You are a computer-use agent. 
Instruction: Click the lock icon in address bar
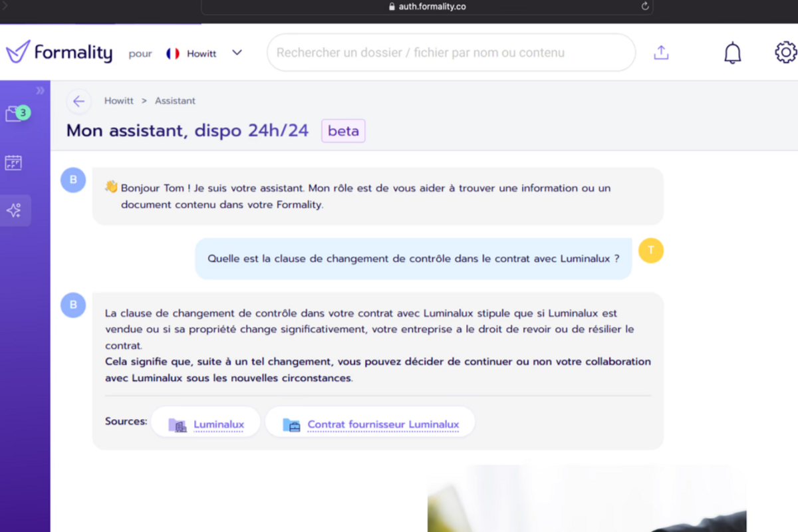point(392,7)
